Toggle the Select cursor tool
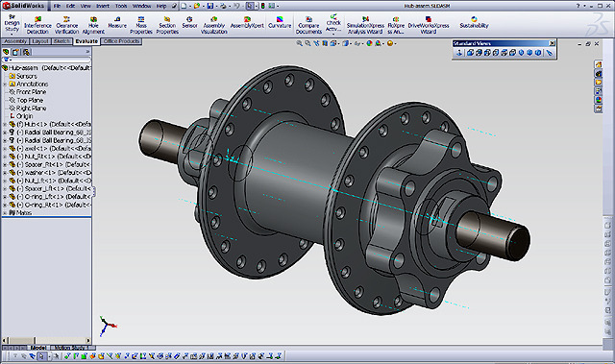The height and width of the screenshot is (364, 615). [x=250, y=6]
